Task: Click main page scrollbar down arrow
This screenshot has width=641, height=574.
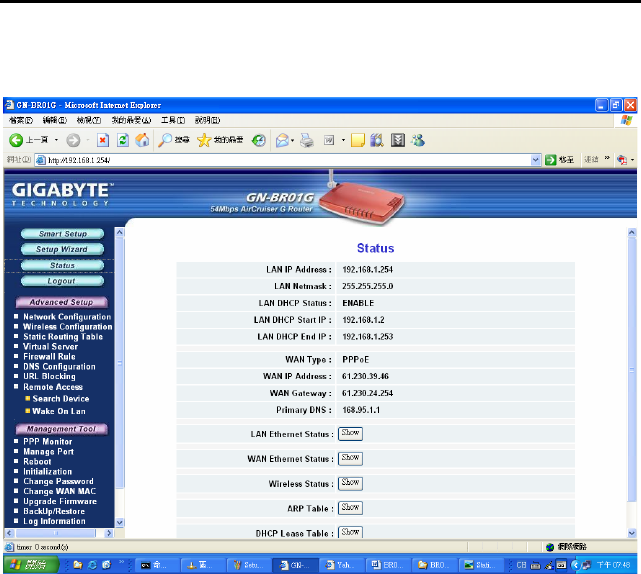Action: click(x=632, y=533)
